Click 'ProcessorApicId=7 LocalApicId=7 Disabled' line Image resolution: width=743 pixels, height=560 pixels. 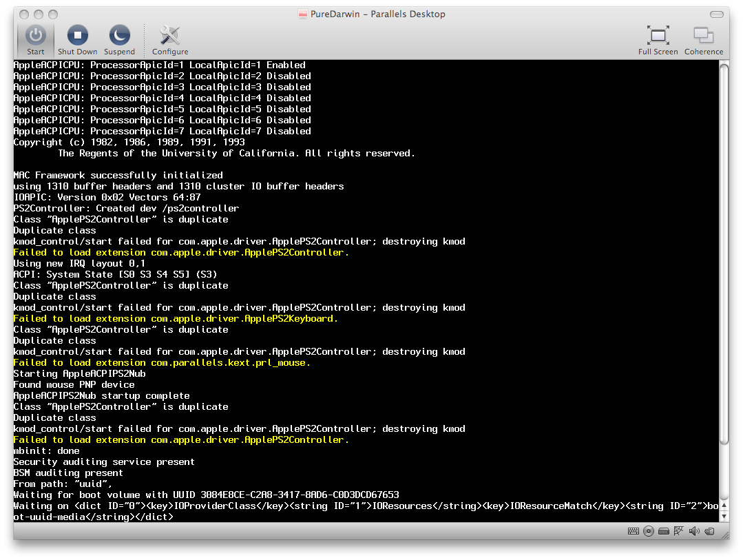point(162,132)
